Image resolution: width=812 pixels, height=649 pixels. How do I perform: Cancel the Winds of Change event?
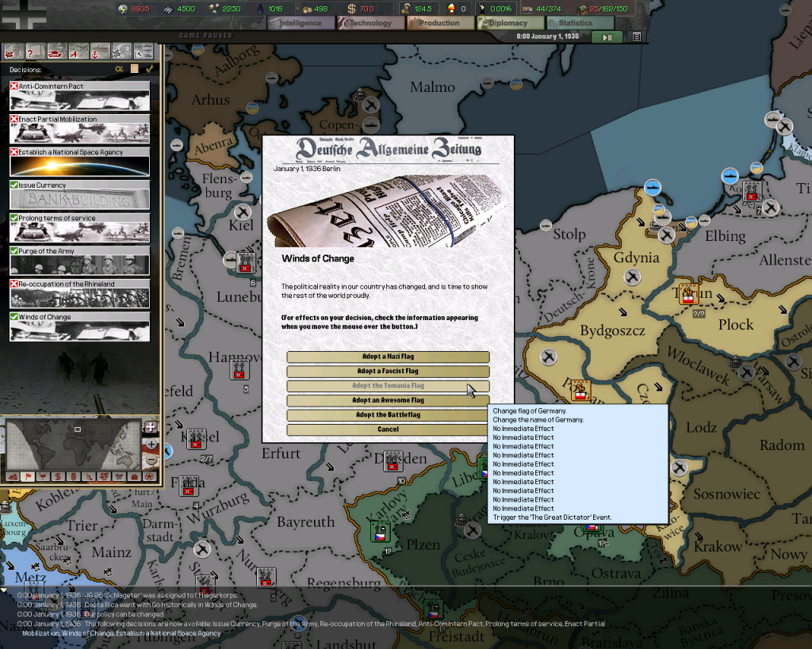point(388,429)
